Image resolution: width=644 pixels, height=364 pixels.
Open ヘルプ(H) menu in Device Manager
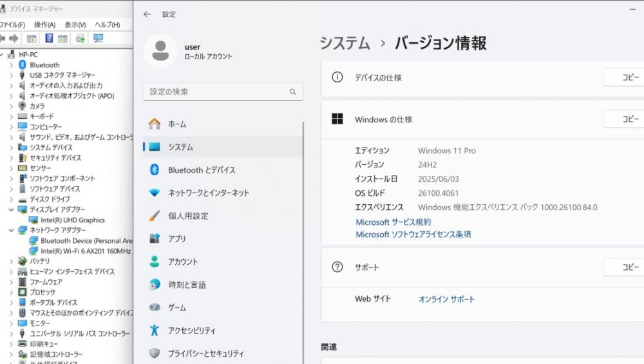[x=107, y=24]
